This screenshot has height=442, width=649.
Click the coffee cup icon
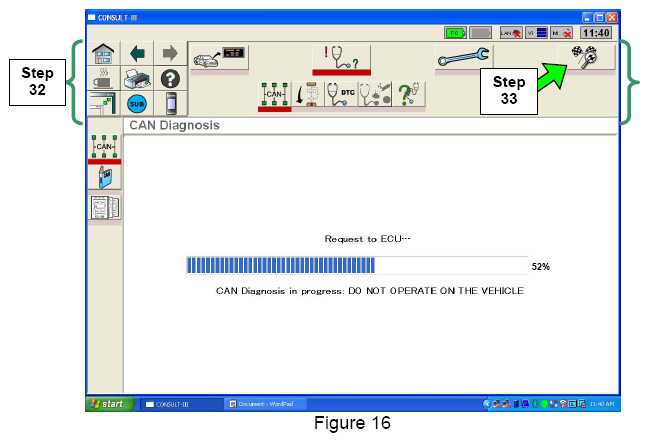pos(103,78)
